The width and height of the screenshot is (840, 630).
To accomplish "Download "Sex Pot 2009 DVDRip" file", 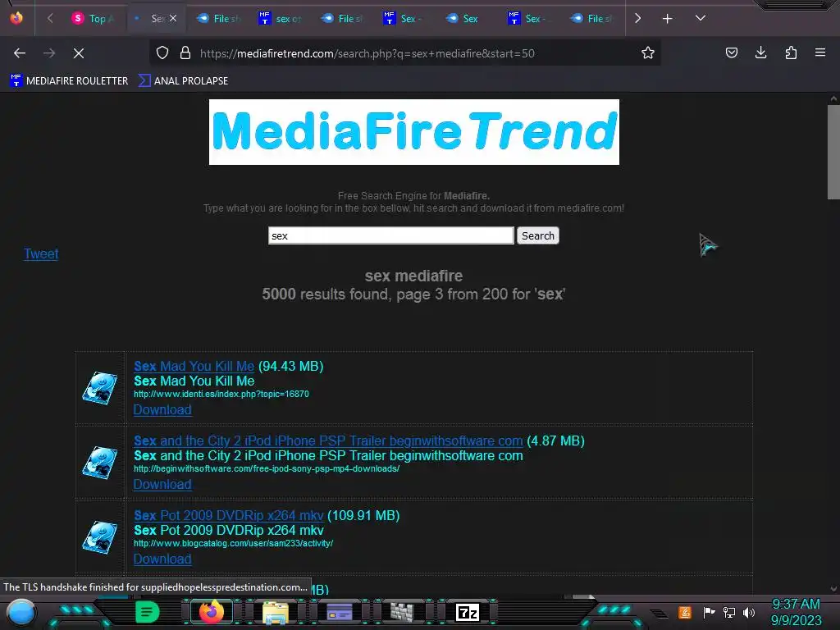I will [x=162, y=559].
